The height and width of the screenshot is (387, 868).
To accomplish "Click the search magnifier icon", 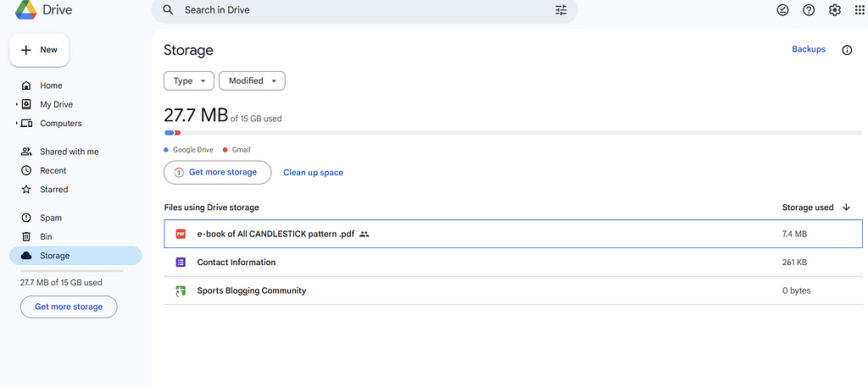I will pos(169,10).
